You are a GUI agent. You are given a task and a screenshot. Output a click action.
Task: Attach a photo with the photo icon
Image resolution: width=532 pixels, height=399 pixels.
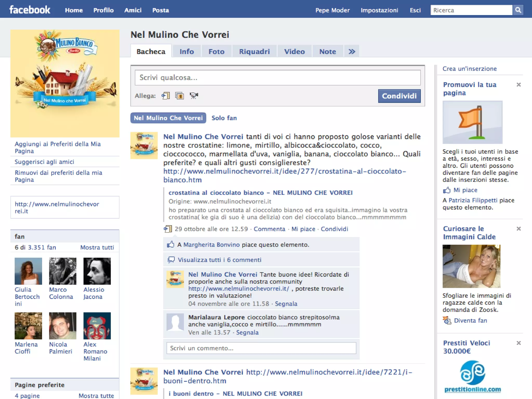coord(179,96)
